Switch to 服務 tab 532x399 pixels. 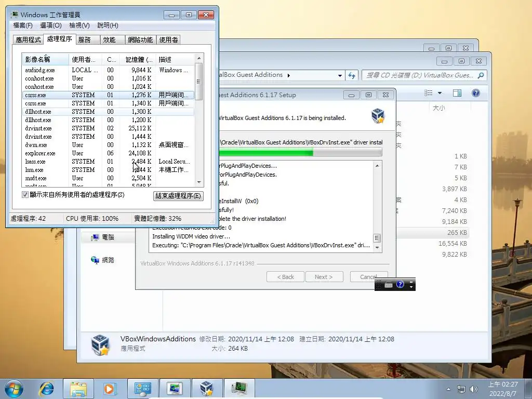tap(87, 39)
